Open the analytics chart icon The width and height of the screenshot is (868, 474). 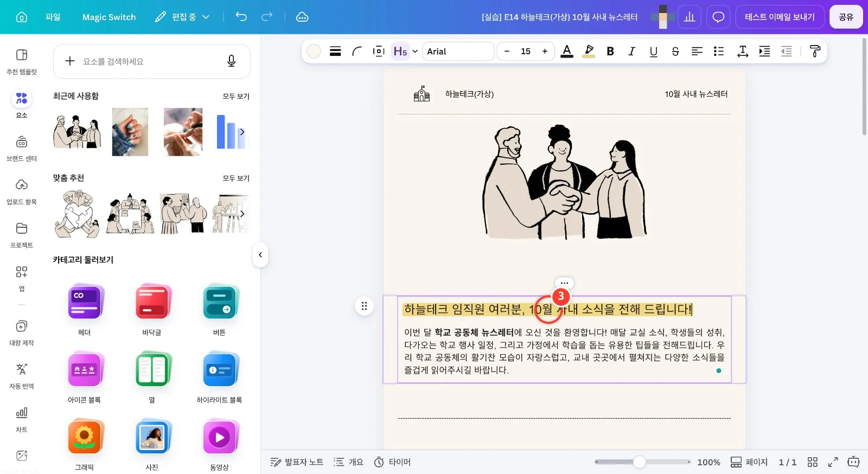pyautogui.click(x=690, y=17)
